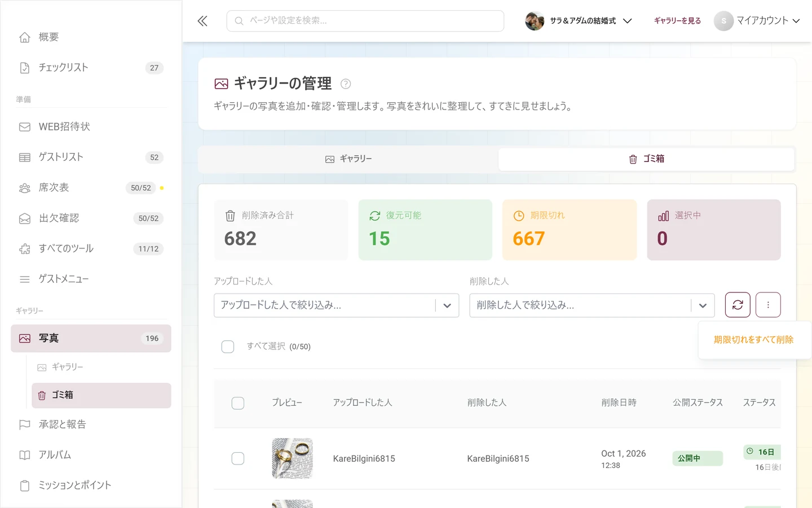Select 写真 section in sidebar

91,338
